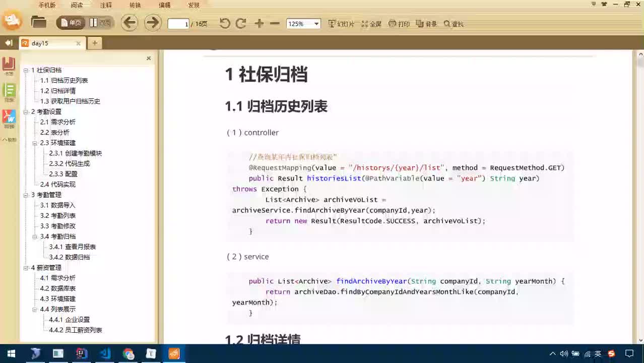644x363 pixels.
Task: Jump to '2.4 代码实现' outline entry
Action: pos(58,185)
